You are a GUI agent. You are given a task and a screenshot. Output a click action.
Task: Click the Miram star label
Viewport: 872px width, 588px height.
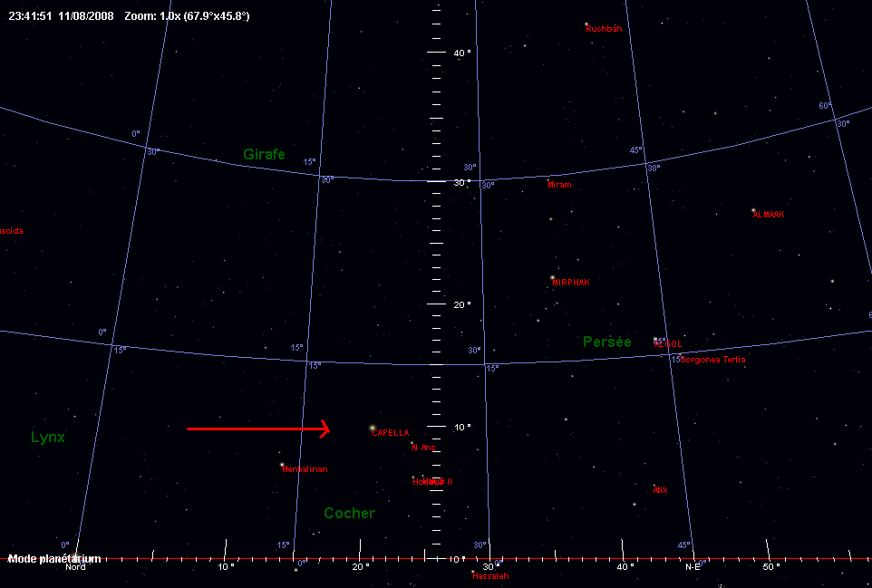559,185
